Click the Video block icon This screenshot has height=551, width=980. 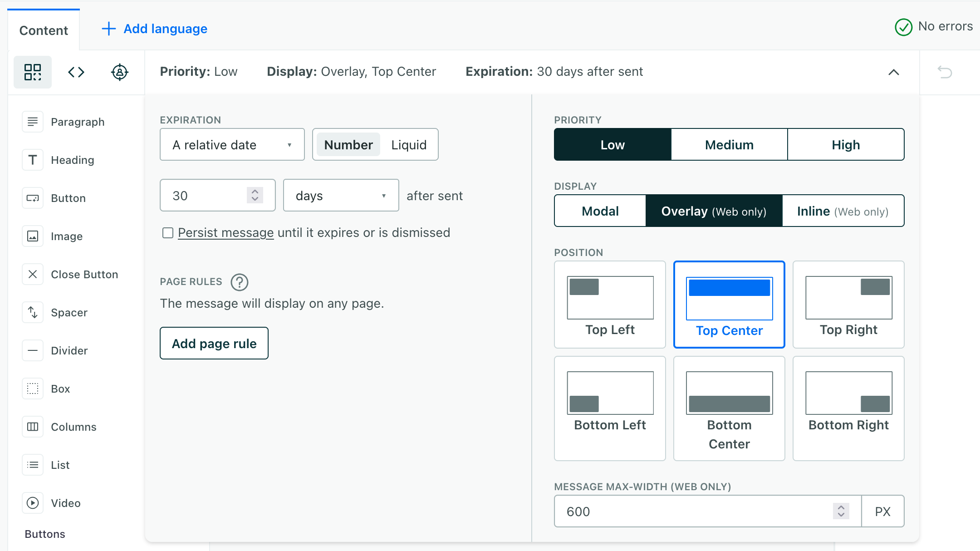pyautogui.click(x=33, y=503)
